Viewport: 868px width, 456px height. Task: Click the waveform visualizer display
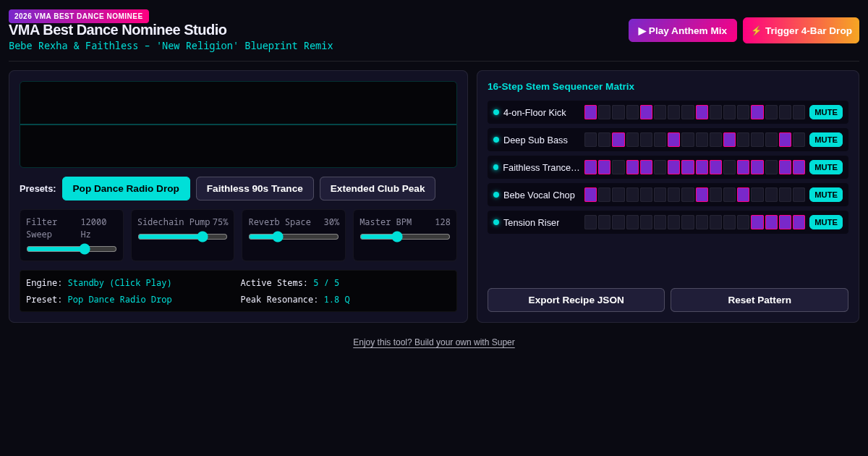(238, 124)
